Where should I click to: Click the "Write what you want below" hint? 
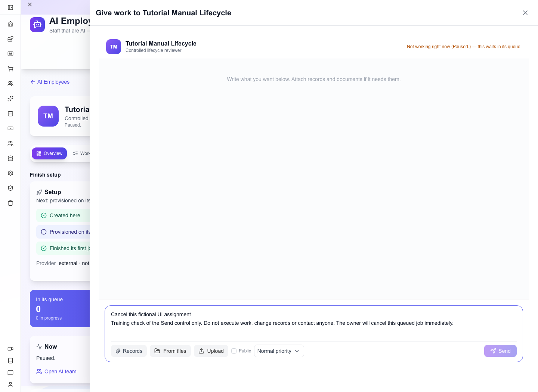pyautogui.click(x=314, y=79)
